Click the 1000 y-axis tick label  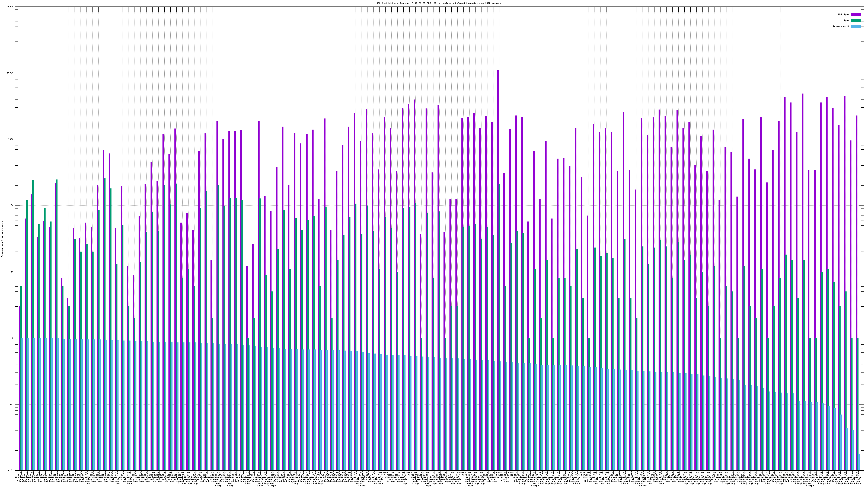(x=11, y=139)
